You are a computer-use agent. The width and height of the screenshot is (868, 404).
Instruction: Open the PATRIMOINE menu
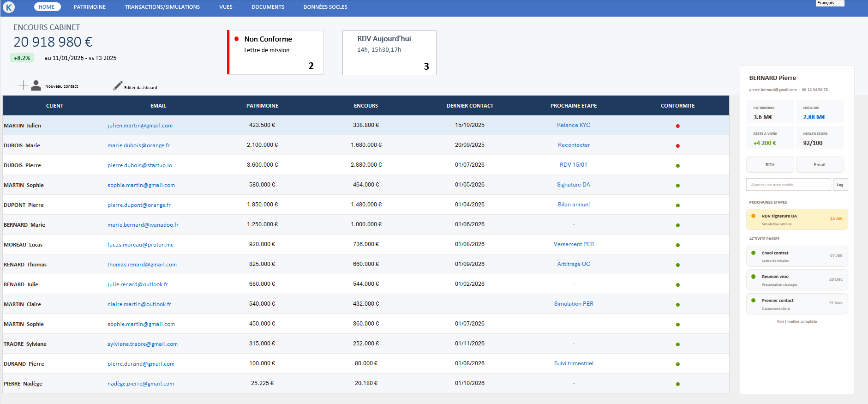[90, 7]
